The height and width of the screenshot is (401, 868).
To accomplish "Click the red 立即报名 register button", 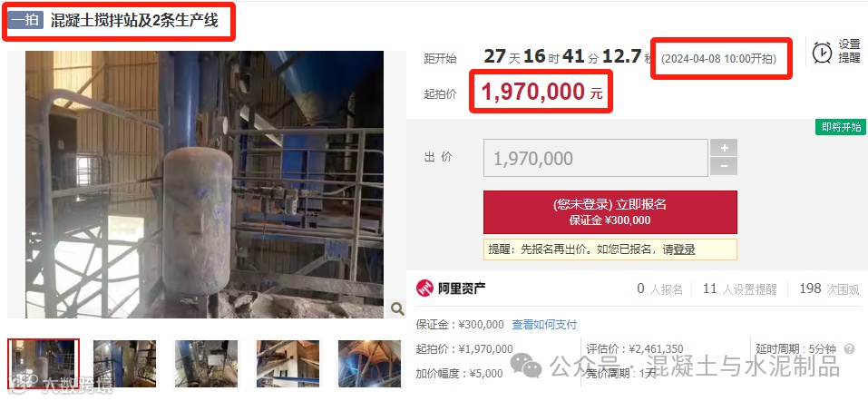I will coord(610,212).
